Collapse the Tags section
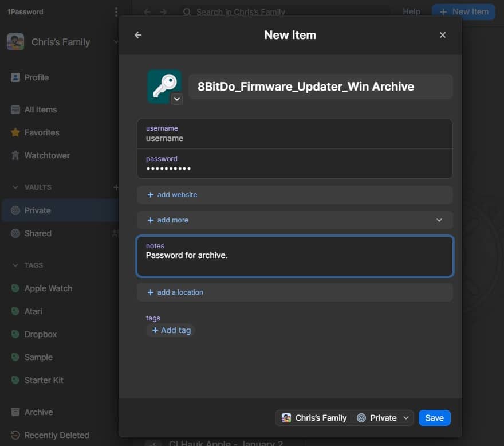The image size is (504, 446). pos(15,265)
